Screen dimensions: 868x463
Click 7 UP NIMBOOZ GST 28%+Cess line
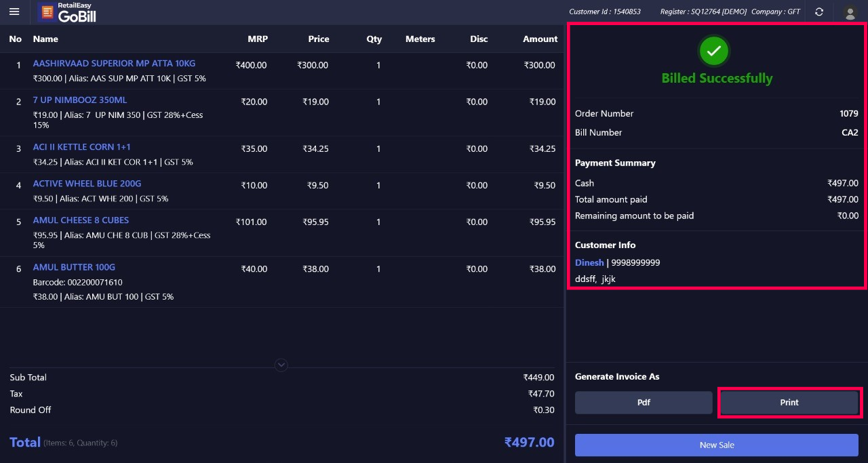(x=118, y=120)
